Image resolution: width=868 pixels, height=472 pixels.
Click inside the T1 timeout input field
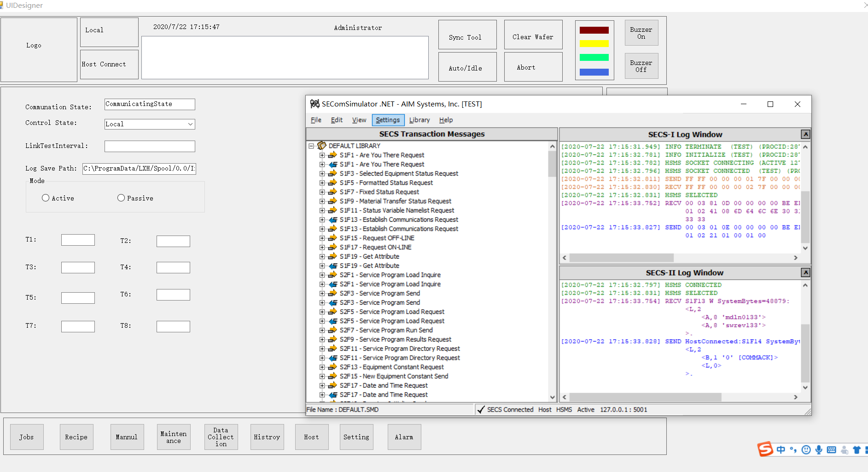[x=78, y=240]
